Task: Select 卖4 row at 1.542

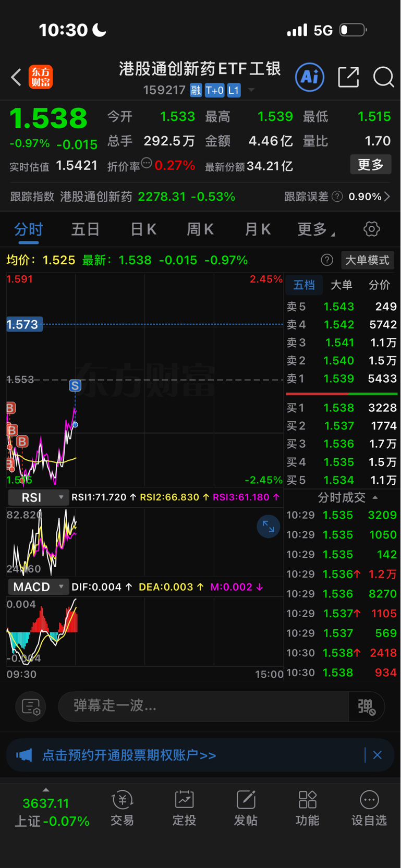Action: coord(342,325)
